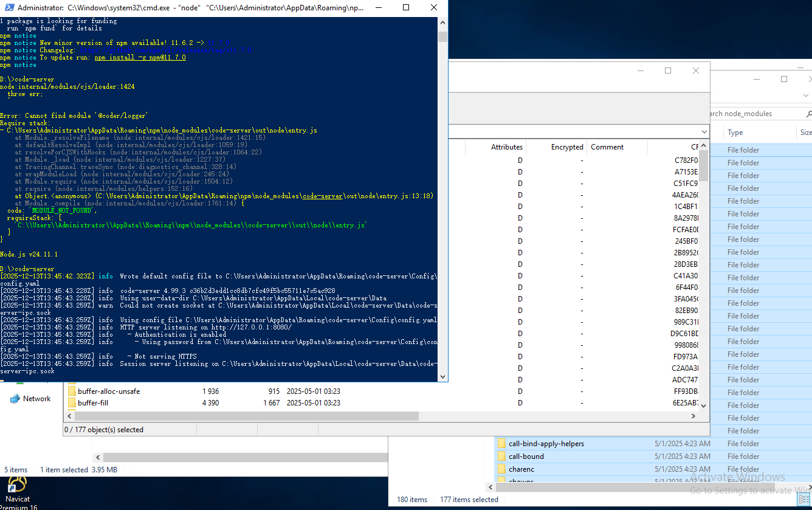Sort by the Encrypted column header
Viewport: 812px width, 510px height.
566,147
